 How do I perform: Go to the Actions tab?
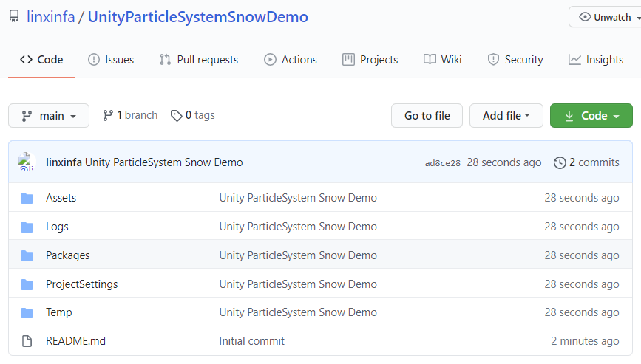[x=291, y=60]
